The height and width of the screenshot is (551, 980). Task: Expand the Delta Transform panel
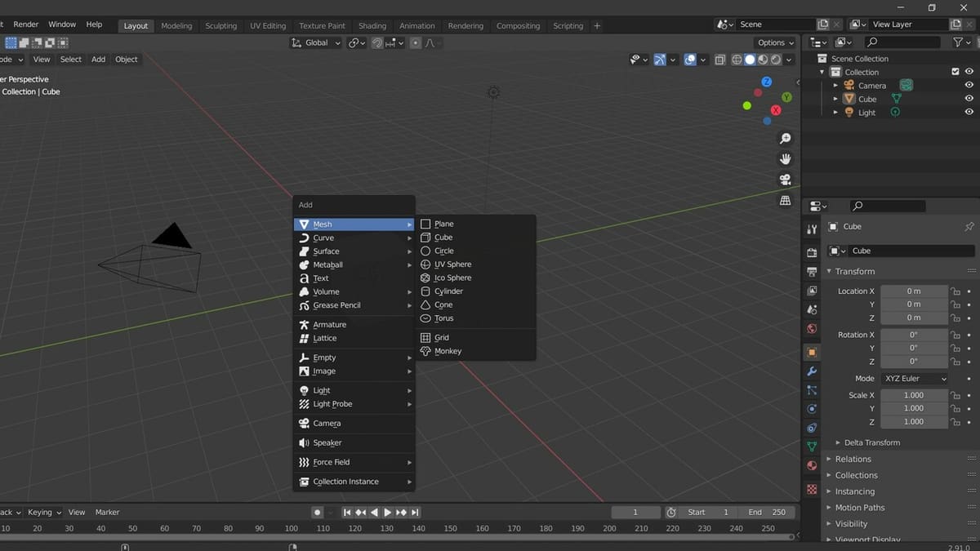(871, 442)
